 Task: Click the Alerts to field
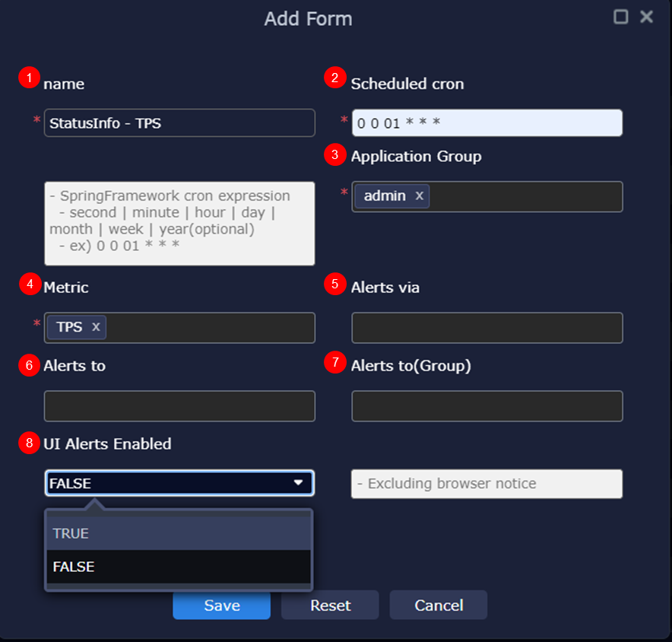pyautogui.click(x=179, y=406)
